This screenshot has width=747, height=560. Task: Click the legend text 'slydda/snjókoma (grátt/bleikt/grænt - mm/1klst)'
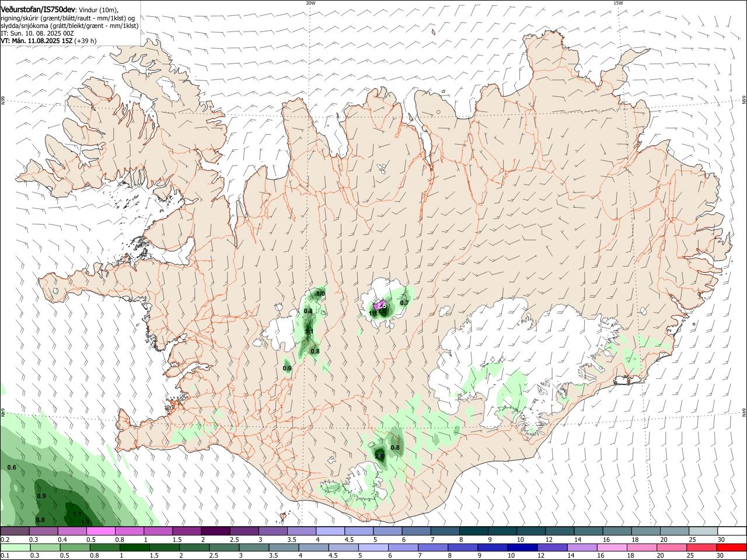point(69,26)
